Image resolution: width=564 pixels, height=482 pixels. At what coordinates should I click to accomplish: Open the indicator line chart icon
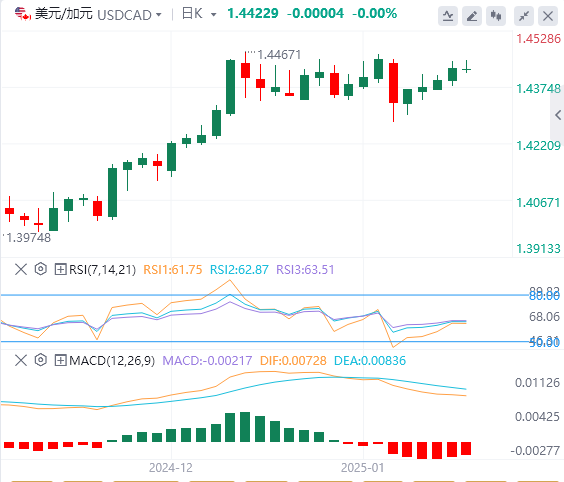point(448,16)
